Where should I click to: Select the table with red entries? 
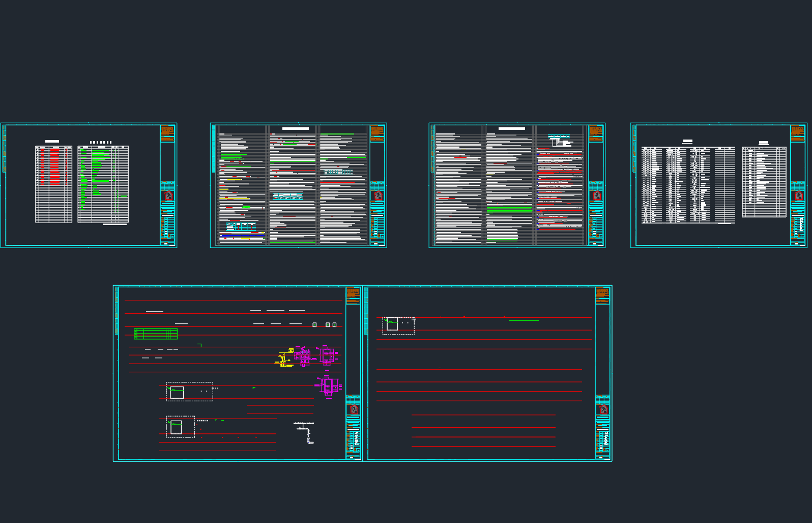(x=53, y=184)
